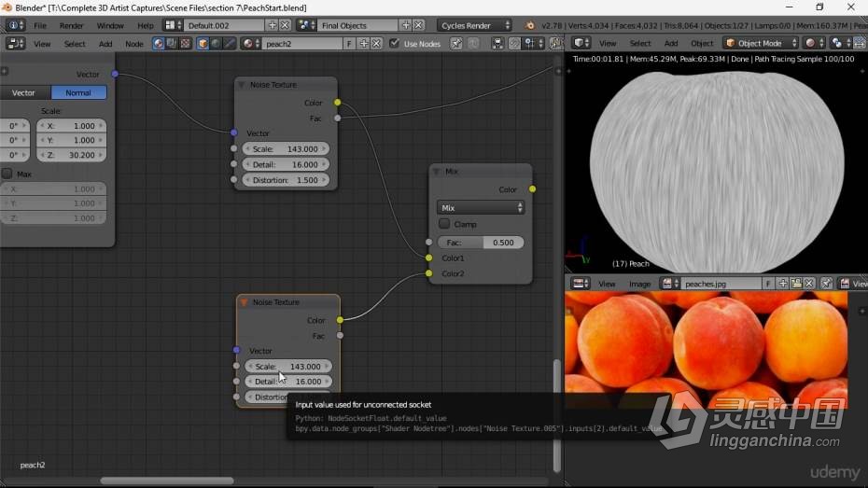Unlink the peach2 material datablock
This screenshot has width=868, height=488.
pos(376,44)
